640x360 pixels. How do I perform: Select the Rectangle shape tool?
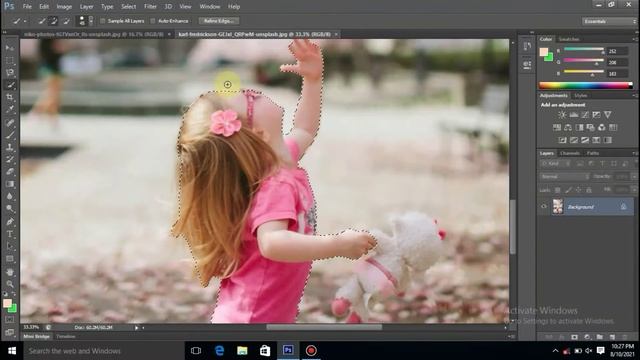[x=10, y=259]
